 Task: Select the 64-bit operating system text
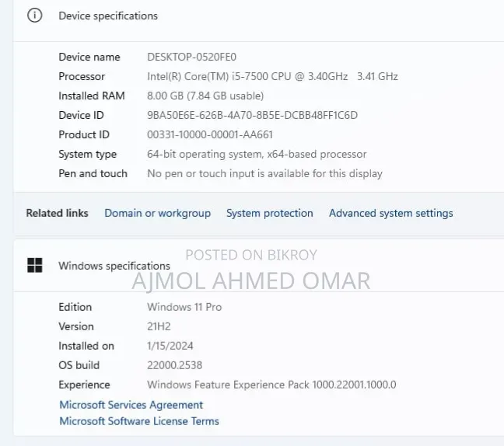(257, 154)
